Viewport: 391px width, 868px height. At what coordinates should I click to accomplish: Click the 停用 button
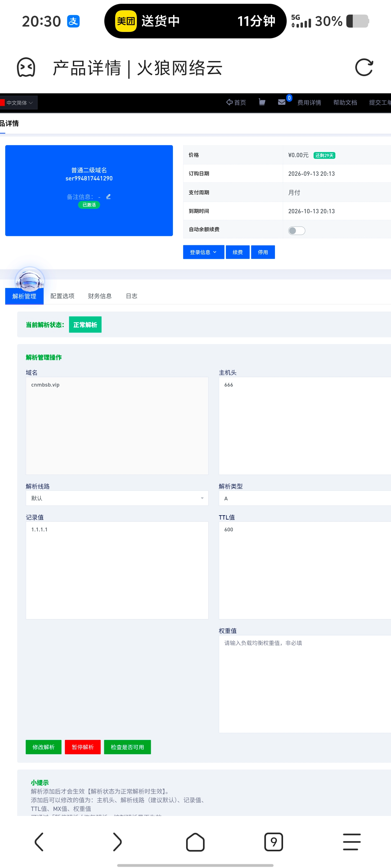pos(263,252)
